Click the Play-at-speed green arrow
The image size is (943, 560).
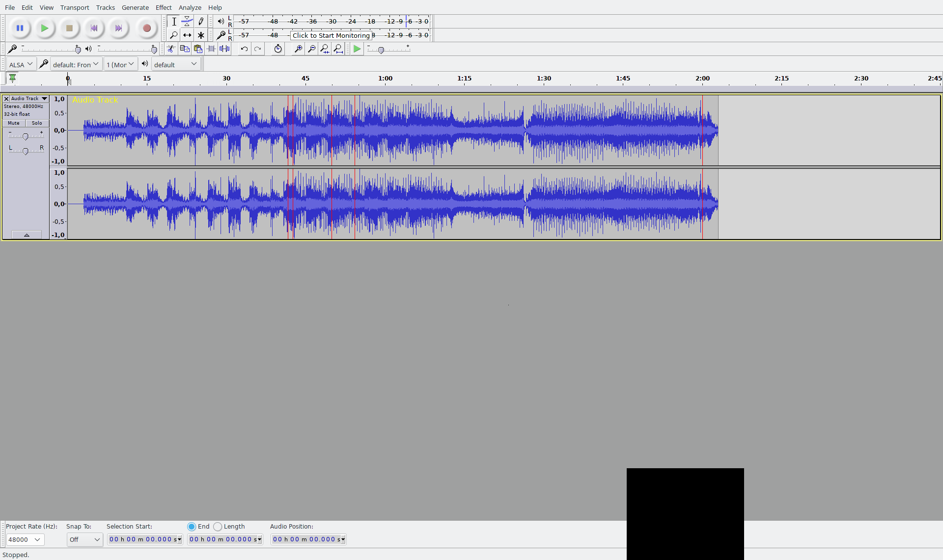click(357, 49)
